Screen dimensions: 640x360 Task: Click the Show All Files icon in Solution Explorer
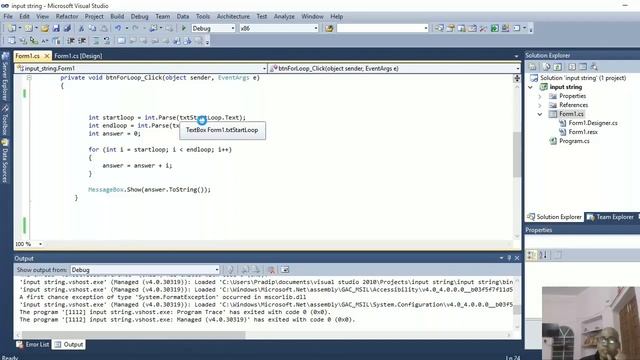tap(547, 67)
